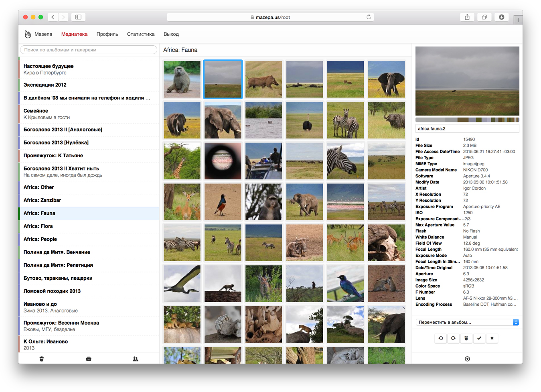Select the zebra head close-up thumbnail
The image size is (541, 392).
tap(346, 161)
